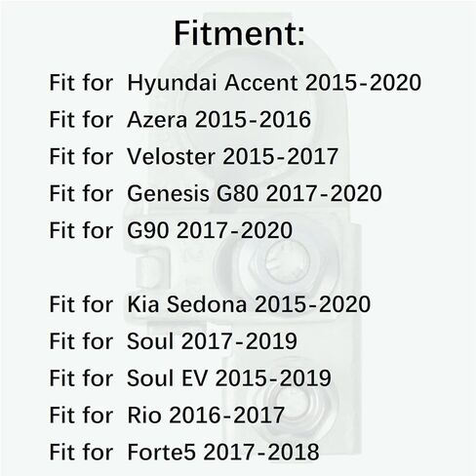This screenshot has width=476, height=476.
Task: Click the Kia Sedona 2015-2020 entry
Action: (210, 304)
